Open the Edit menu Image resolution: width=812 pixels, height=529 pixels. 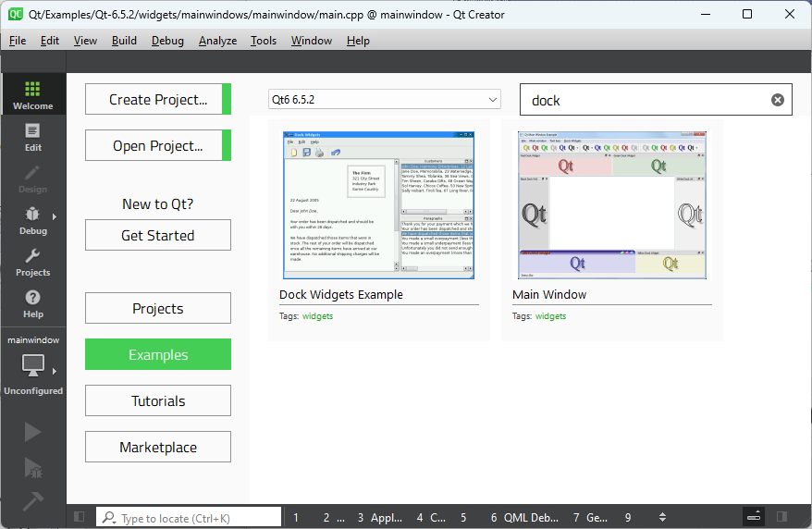(50, 41)
